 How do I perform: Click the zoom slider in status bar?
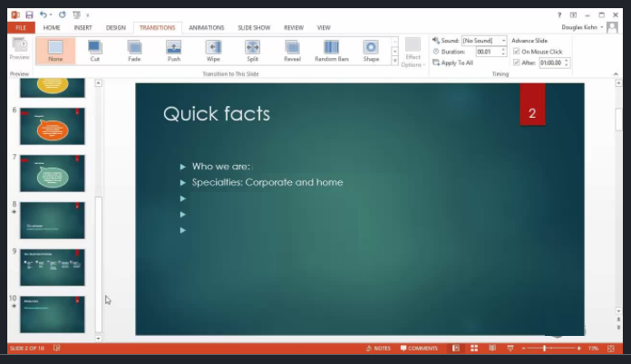point(546,348)
